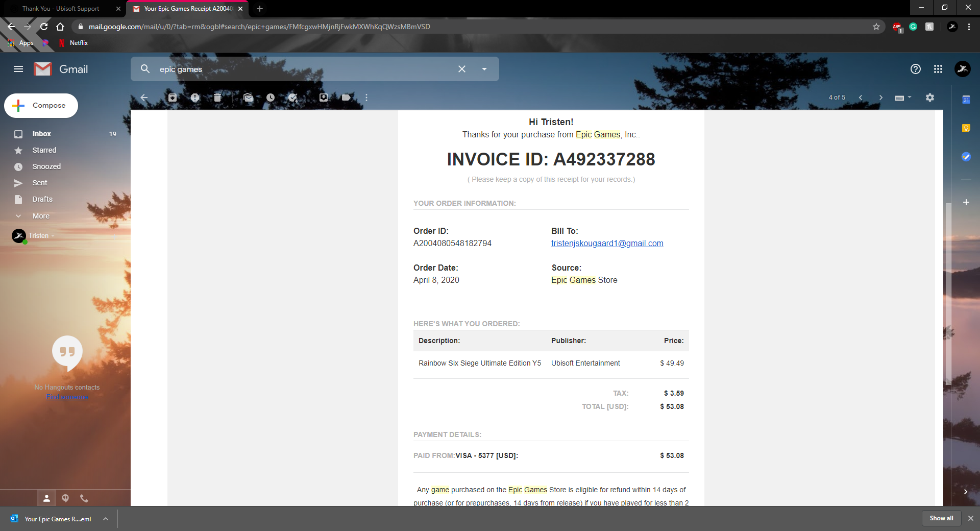Open a new browser tab
The width and height of the screenshot is (980, 531).
point(260,9)
